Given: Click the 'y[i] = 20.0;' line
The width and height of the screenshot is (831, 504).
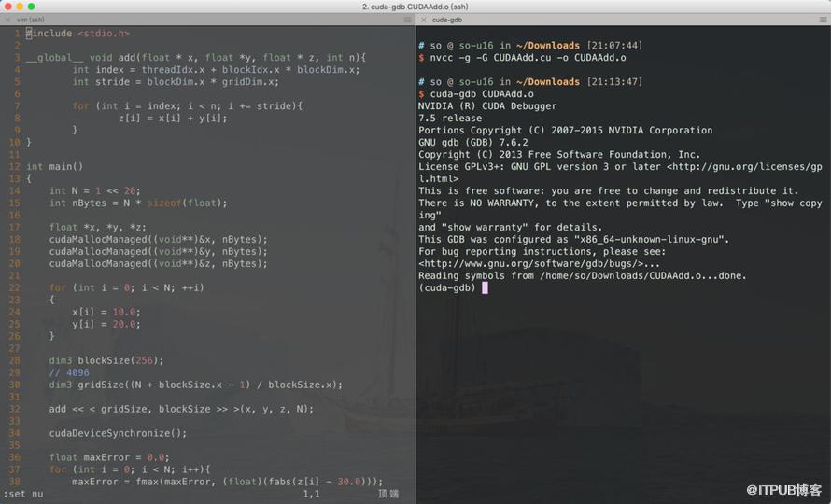Looking at the screenshot, I should (x=106, y=325).
